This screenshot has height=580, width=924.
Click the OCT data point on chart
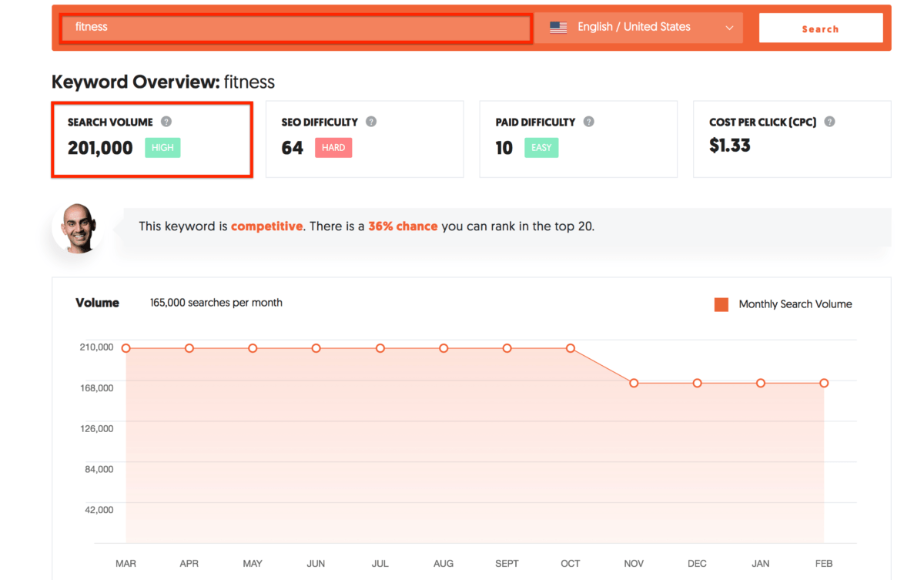click(x=571, y=348)
